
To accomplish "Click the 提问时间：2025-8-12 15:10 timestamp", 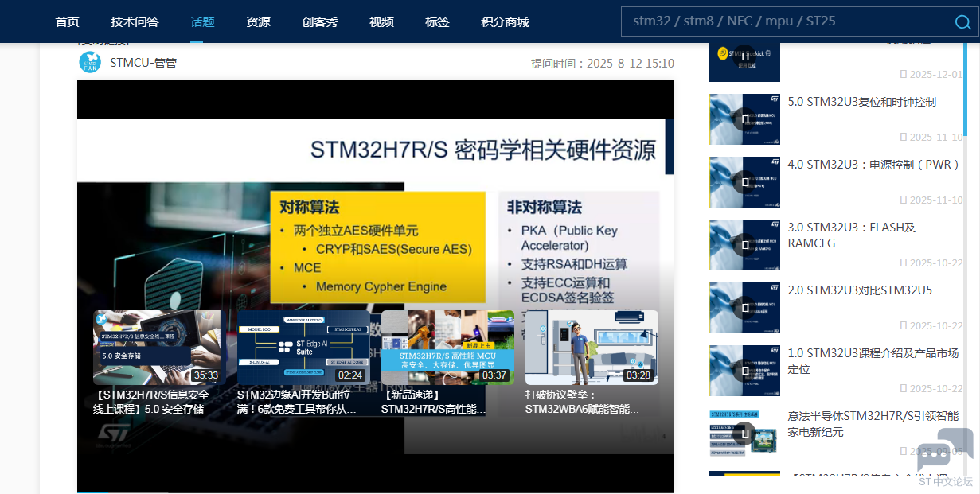I will coord(603,64).
